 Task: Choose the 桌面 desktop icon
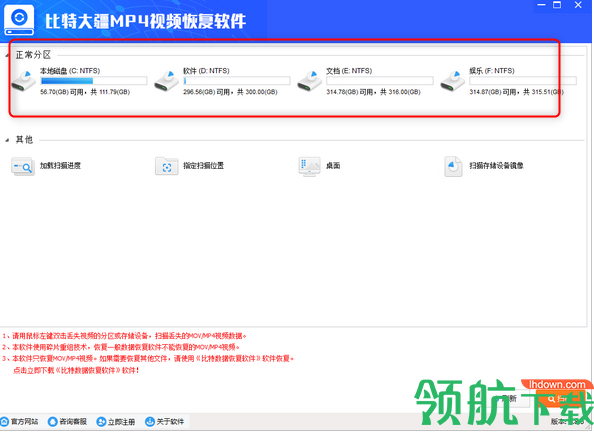tap(310, 166)
